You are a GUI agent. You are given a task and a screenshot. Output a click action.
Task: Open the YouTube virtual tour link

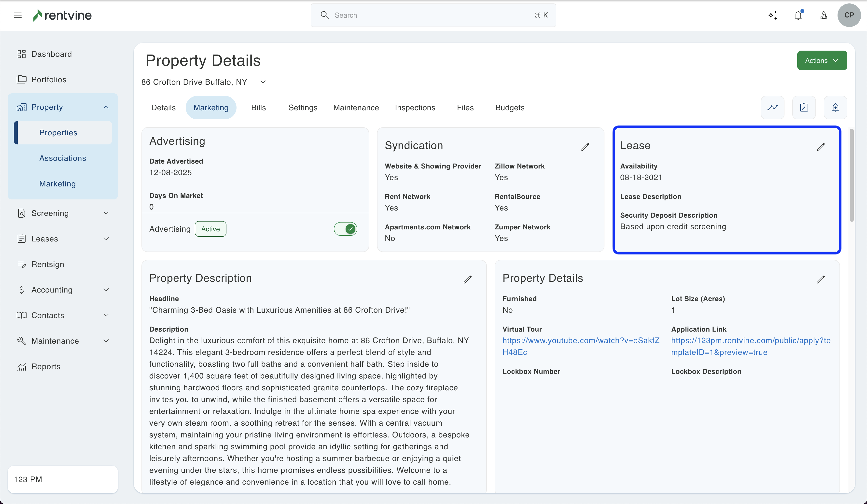coord(580,341)
